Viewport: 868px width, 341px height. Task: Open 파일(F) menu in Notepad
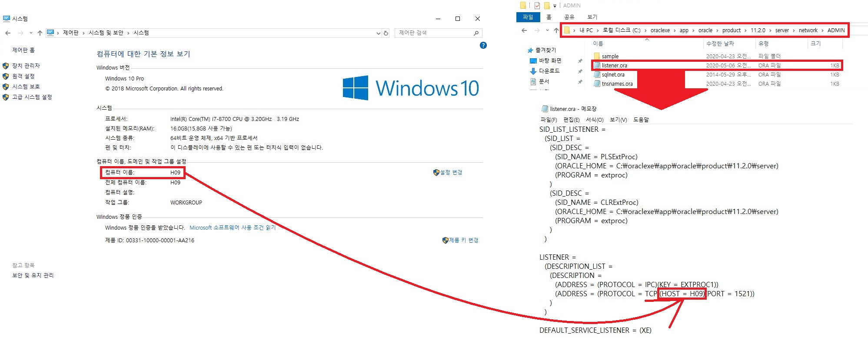(549, 120)
